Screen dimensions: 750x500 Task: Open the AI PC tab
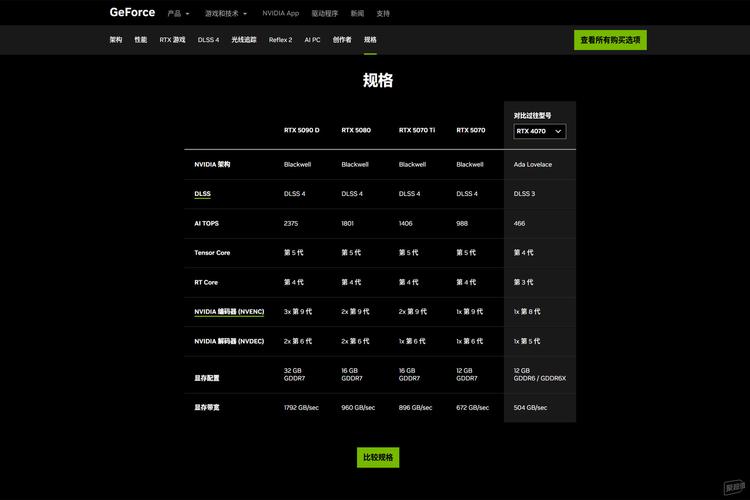click(312, 40)
